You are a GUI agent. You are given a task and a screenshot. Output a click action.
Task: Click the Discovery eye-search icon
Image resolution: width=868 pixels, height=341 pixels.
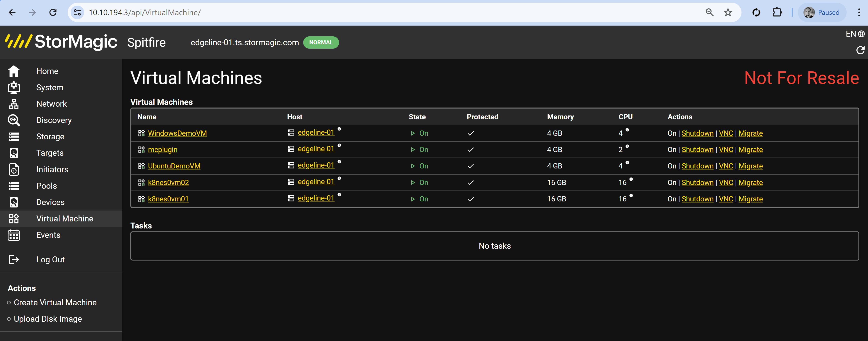pos(14,120)
